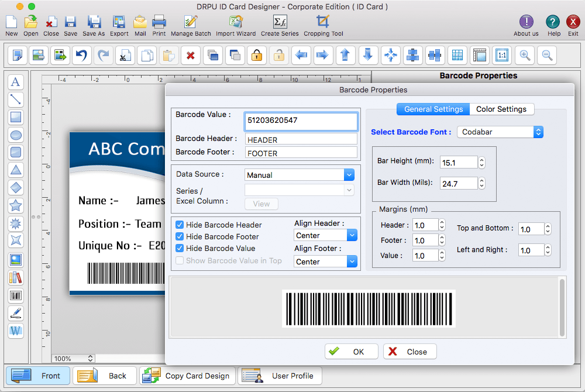Zoom in on the canvas
The image size is (585, 392).
click(x=525, y=55)
